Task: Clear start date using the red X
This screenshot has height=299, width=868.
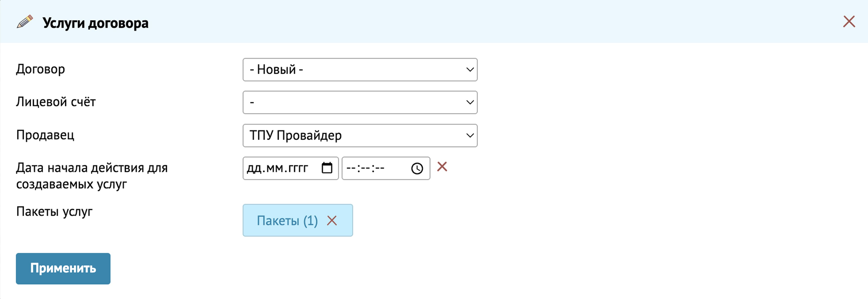Action: pyautogui.click(x=442, y=167)
